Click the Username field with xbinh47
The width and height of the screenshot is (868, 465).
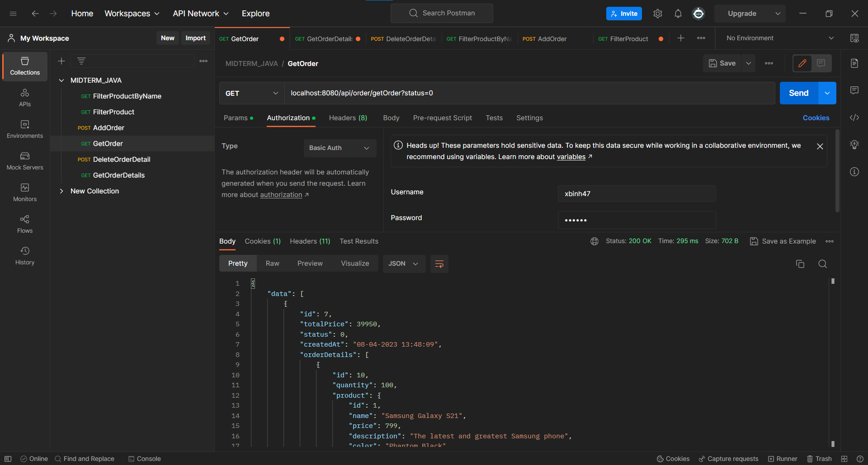pyautogui.click(x=637, y=194)
